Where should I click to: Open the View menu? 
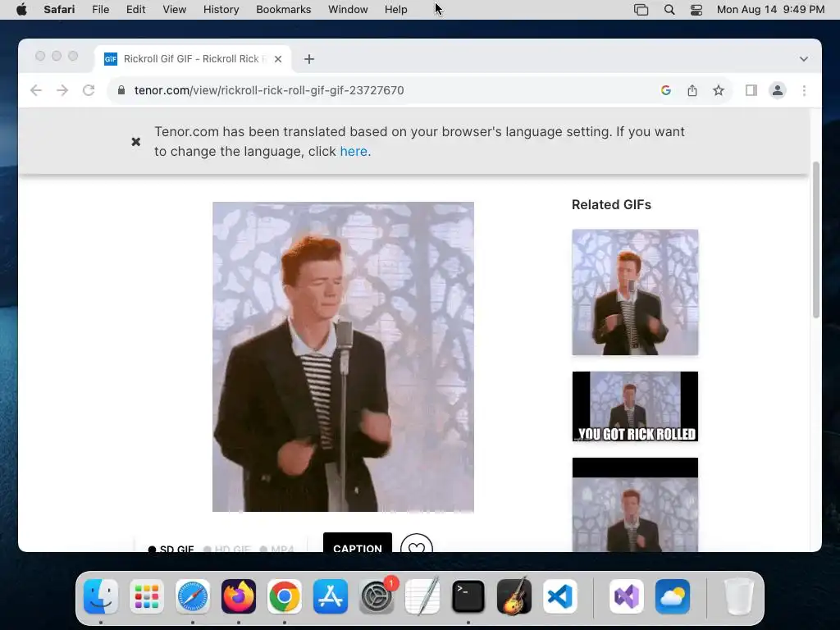pos(174,10)
